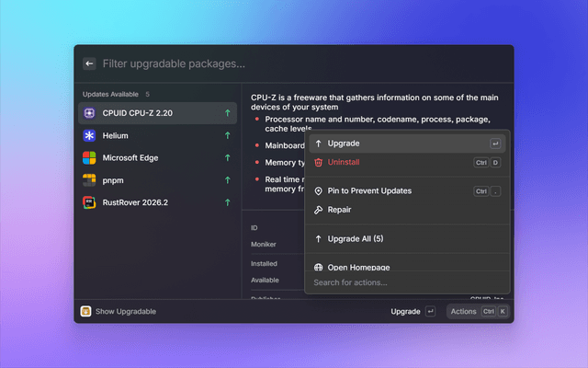
Task: Select the Helium package row
Action: point(157,135)
